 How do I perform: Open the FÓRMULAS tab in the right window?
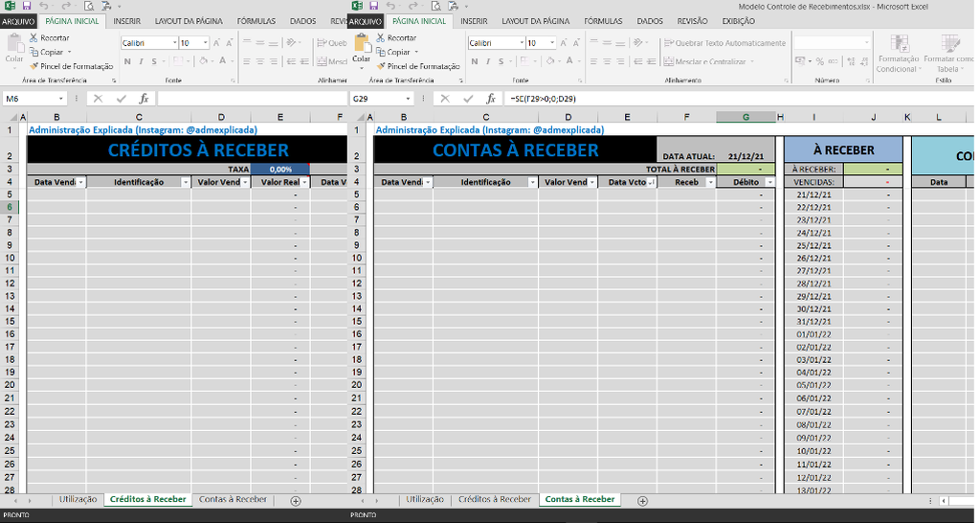pyautogui.click(x=603, y=21)
